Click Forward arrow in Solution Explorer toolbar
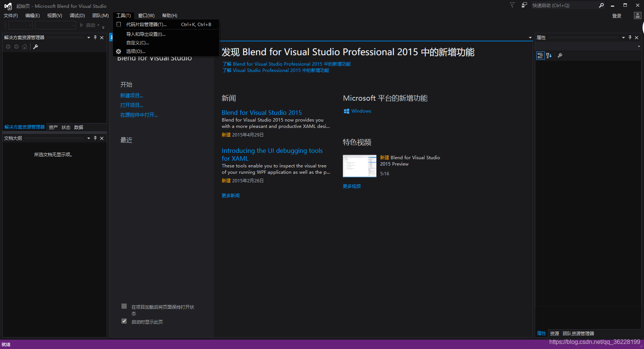644x349 pixels. tap(16, 47)
